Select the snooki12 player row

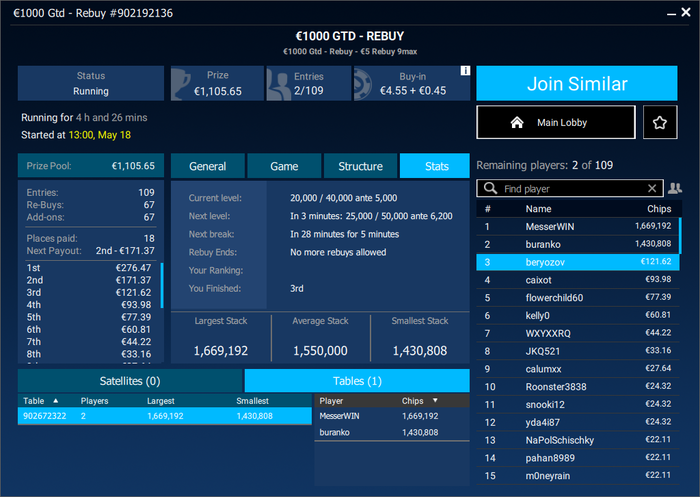(578, 405)
